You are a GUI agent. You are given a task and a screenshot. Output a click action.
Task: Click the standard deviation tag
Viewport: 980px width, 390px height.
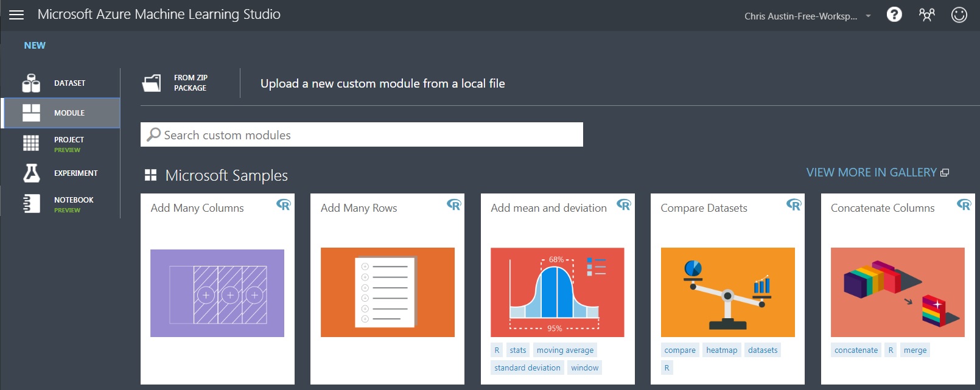click(x=527, y=368)
